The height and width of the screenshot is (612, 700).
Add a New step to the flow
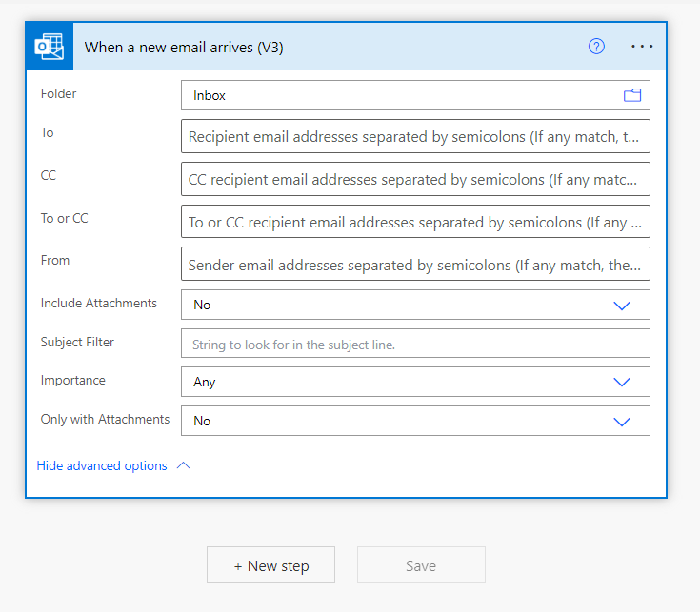click(271, 565)
